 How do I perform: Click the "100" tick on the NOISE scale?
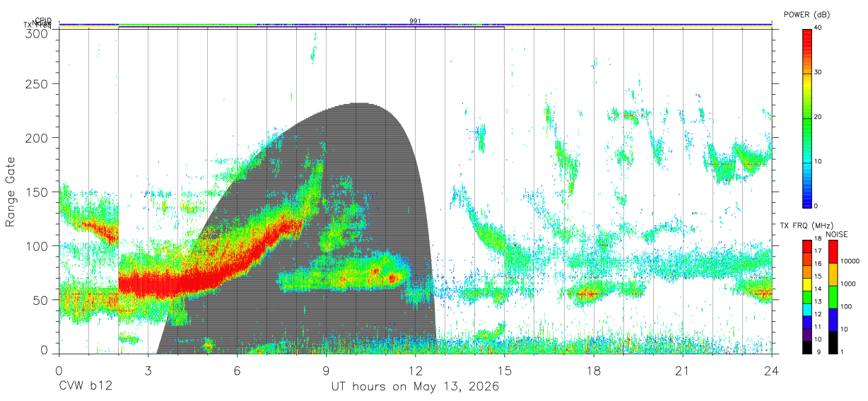pyautogui.click(x=846, y=307)
